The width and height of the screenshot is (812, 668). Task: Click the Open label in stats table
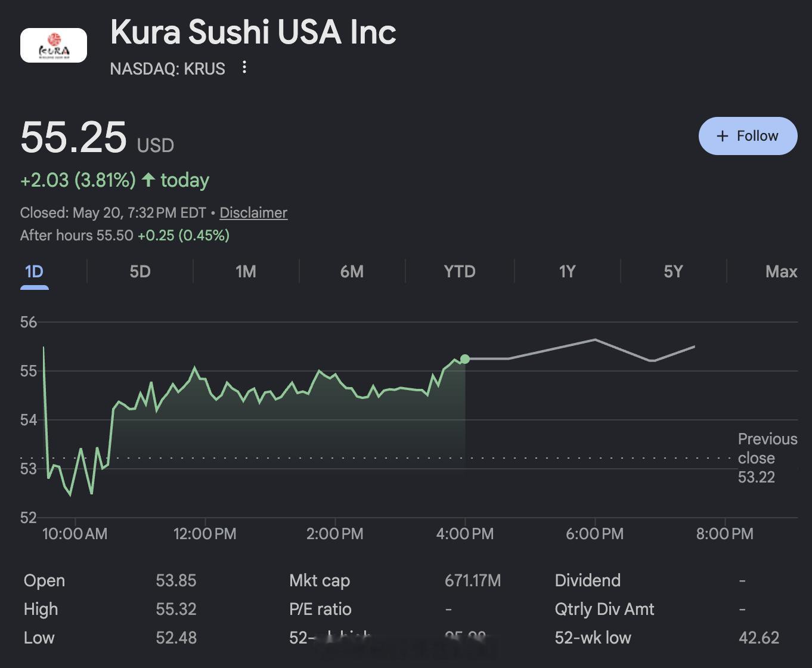pos(44,581)
